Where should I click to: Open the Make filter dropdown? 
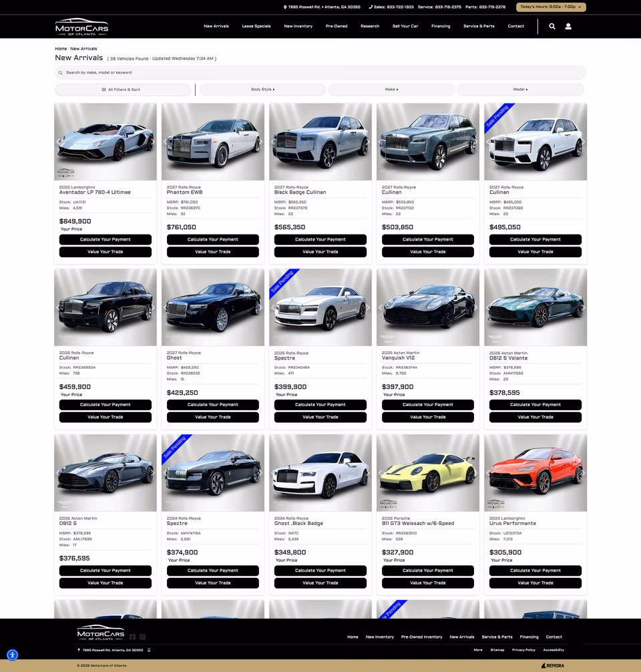pos(392,90)
